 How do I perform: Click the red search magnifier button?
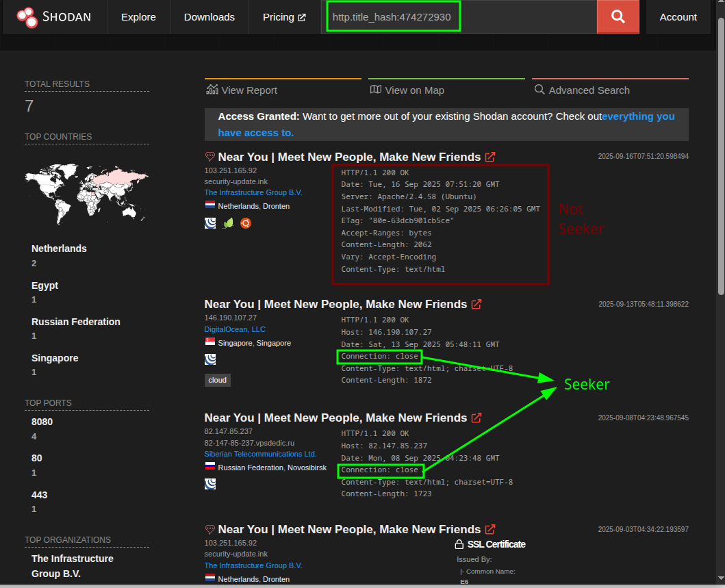click(x=618, y=17)
